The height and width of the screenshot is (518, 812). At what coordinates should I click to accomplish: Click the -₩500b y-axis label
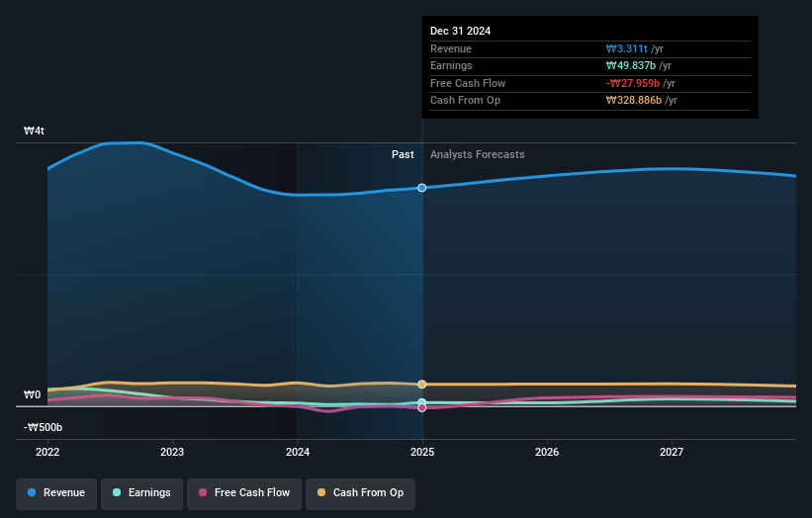(x=43, y=427)
